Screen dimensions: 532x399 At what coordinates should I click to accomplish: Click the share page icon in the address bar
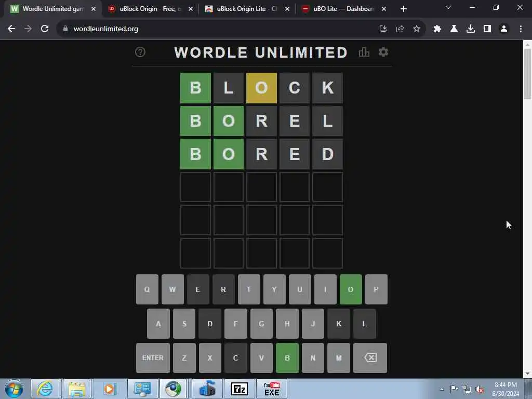pos(400,29)
